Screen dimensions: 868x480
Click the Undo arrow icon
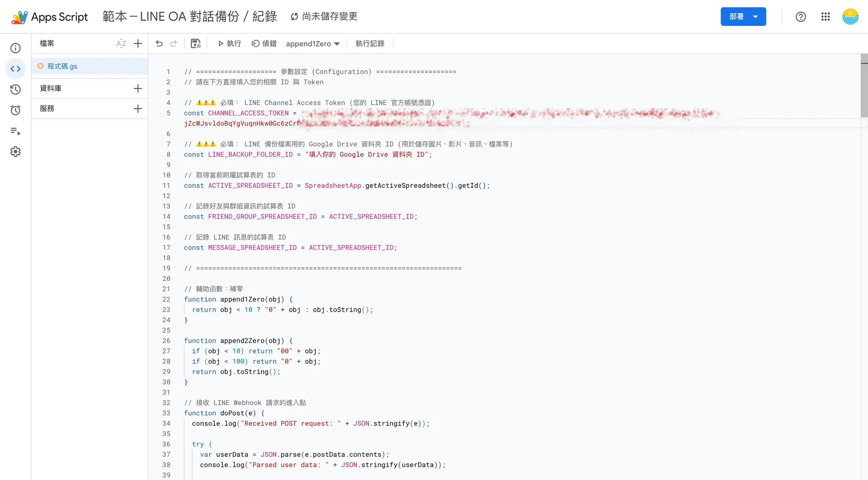point(159,43)
